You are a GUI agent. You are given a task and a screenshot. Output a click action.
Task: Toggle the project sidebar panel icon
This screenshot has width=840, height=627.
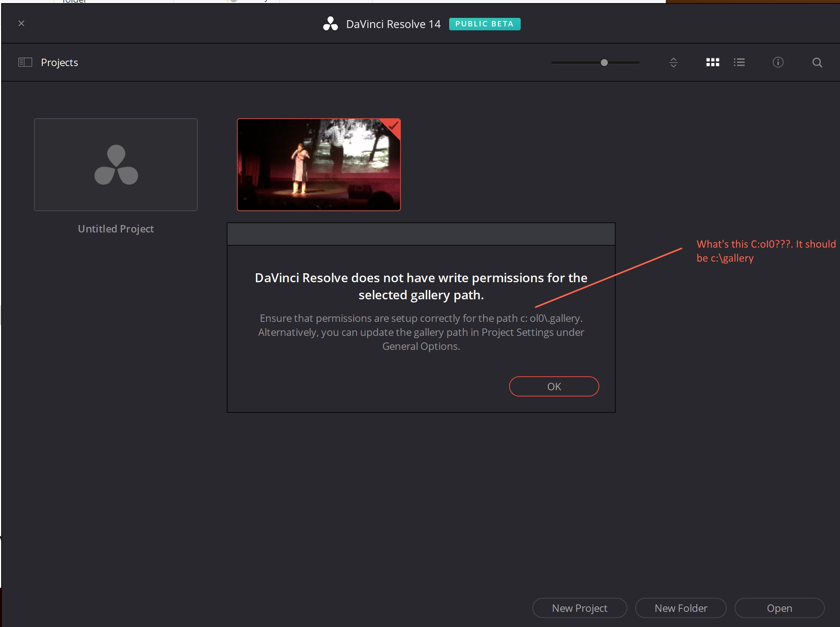25,62
